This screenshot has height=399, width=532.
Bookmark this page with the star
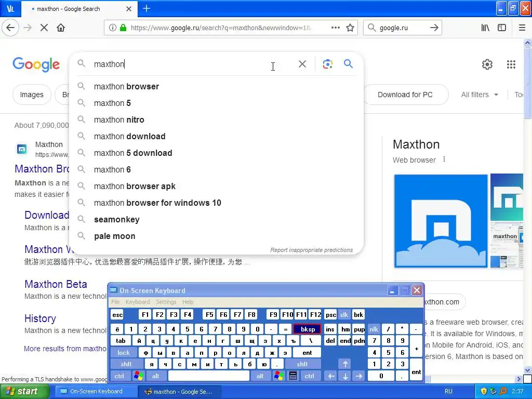[x=350, y=28]
